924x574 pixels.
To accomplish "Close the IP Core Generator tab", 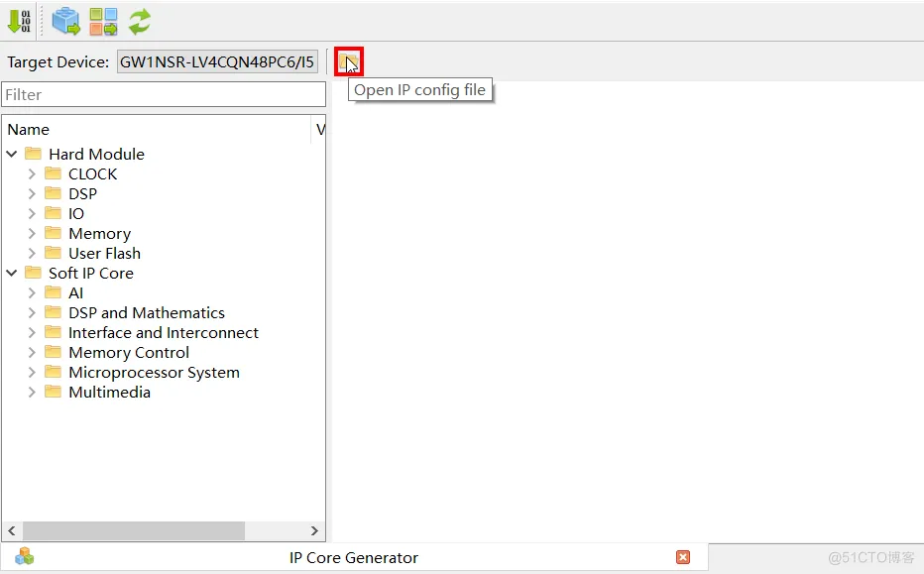I will pyautogui.click(x=683, y=557).
